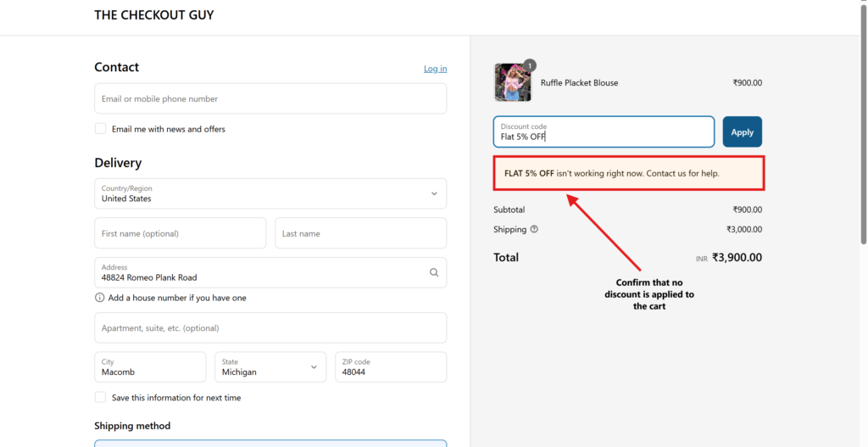Tick the Email me with news and offers checkbox
868x447 pixels.
(100, 129)
